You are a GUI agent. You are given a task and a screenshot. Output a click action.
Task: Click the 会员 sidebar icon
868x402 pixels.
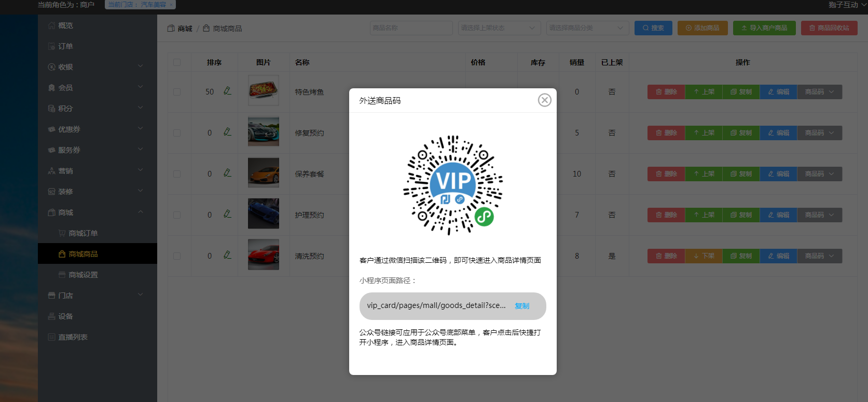click(x=51, y=88)
